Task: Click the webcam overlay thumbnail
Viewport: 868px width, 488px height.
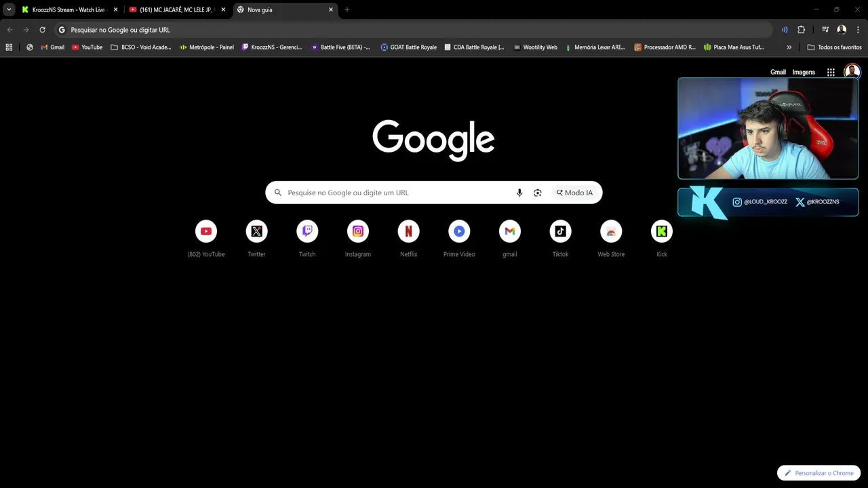Action: (768, 128)
